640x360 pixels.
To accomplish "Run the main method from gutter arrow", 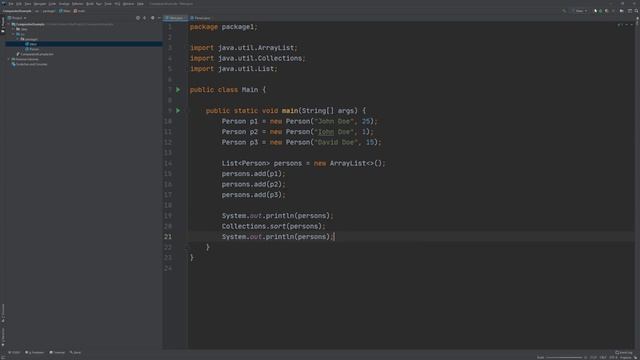I will pos(178,111).
